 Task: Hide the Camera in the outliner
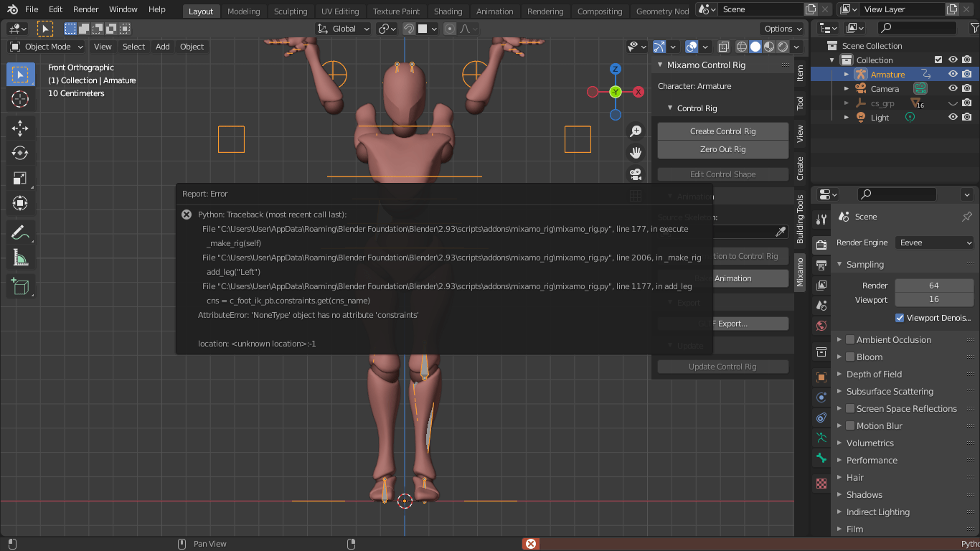(952, 88)
